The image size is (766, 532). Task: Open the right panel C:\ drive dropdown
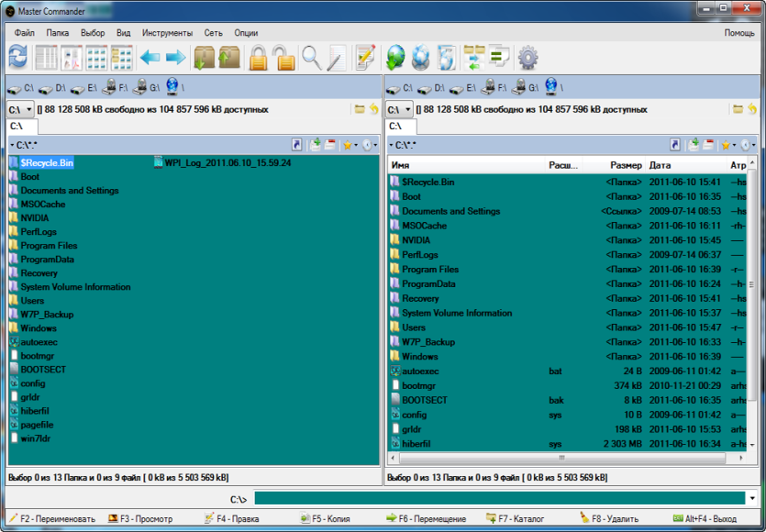(x=400, y=109)
